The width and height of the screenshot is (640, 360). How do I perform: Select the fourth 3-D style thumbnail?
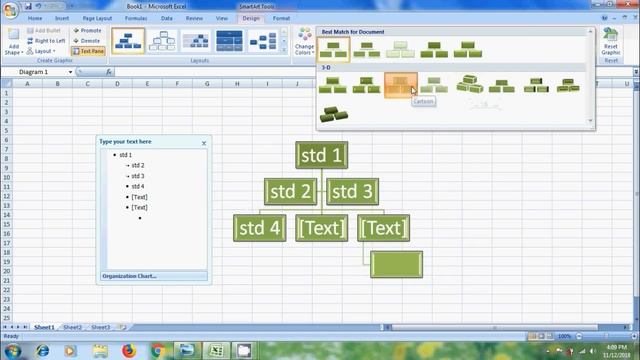[x=434, y=85]
